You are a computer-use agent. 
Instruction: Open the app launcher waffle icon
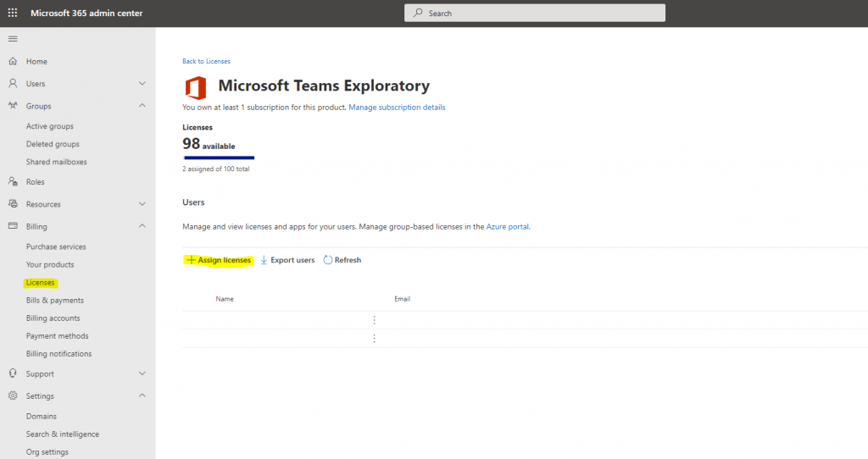[x=13, y=13]
